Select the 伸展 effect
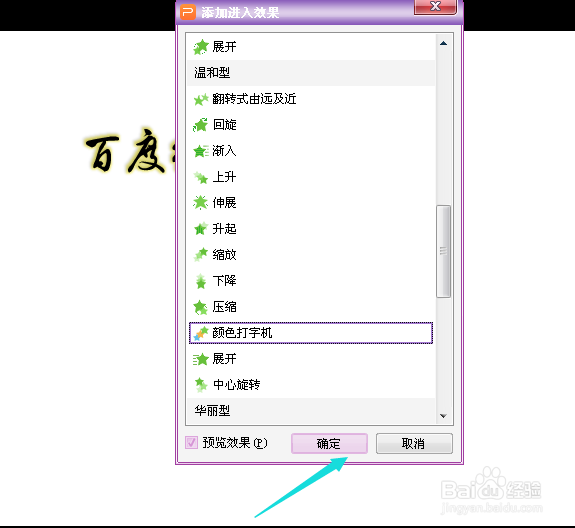Viewport: 575px width, 528px height. (x=311, y=203)
